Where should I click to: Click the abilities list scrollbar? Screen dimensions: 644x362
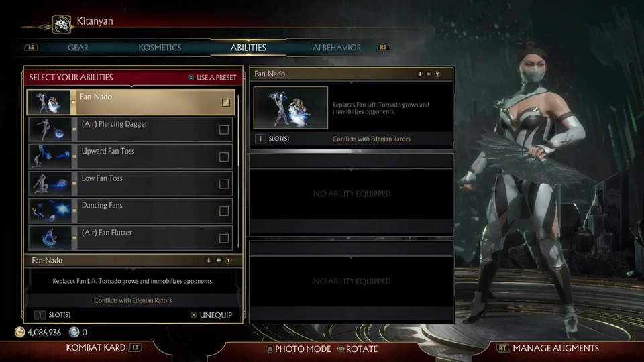click(x=239, y=170)
